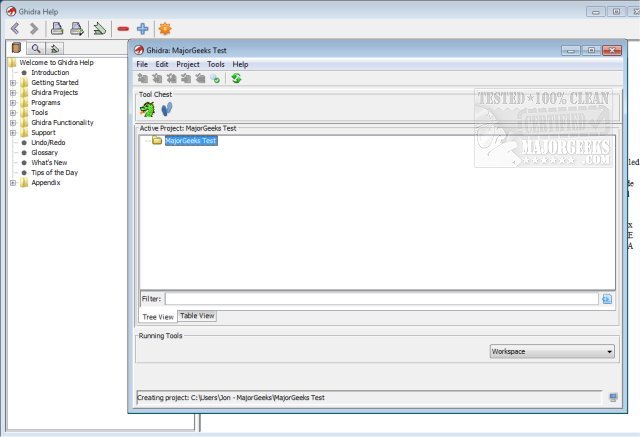Viewport: 640px width, 437px height.
Task: Open the Tools menu in Ghidra project window
Action: 216,64
